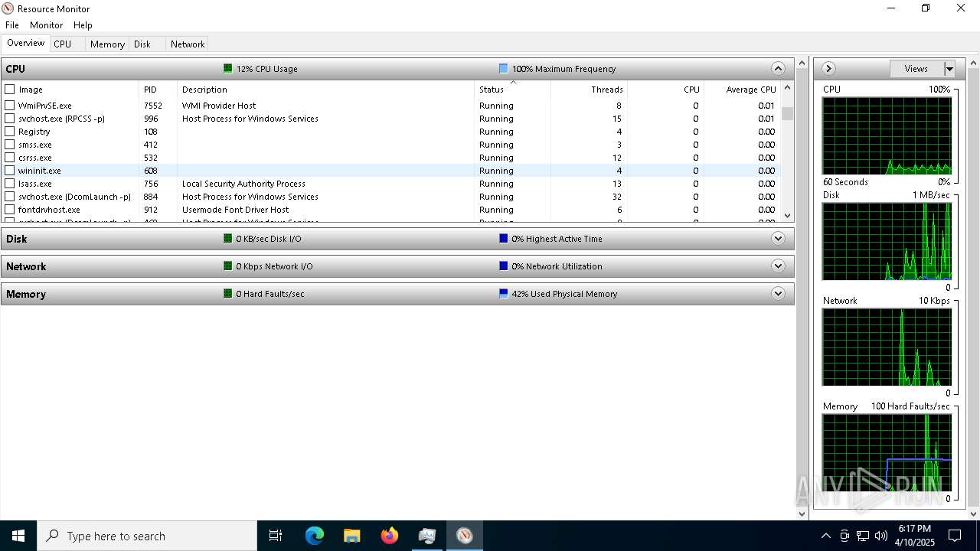980x551 pixels.
Task: Toggle the select-all Image checkbox
Action: [10, 90]
